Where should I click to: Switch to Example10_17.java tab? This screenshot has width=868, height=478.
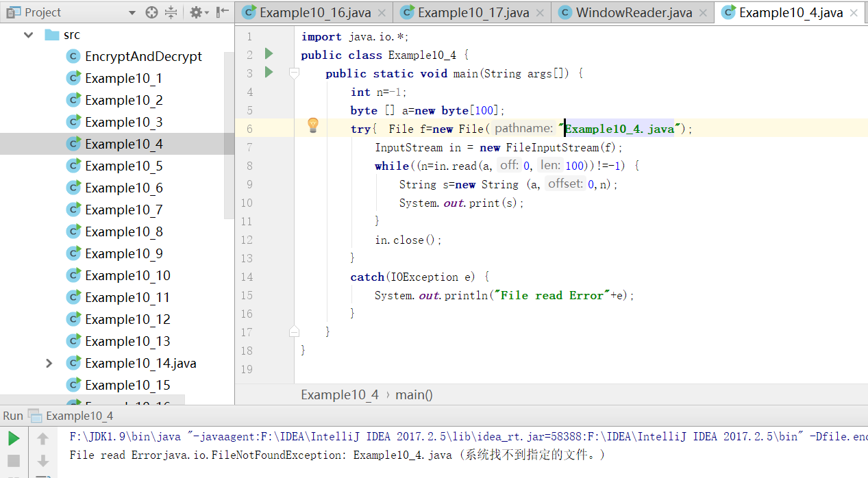click(473, 12)
